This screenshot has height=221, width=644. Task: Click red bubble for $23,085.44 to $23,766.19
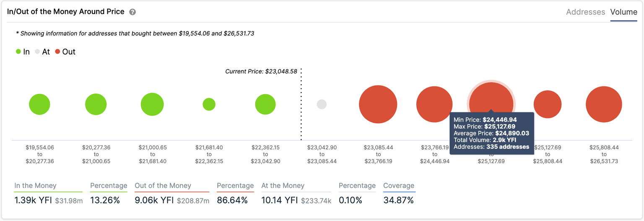378,104
